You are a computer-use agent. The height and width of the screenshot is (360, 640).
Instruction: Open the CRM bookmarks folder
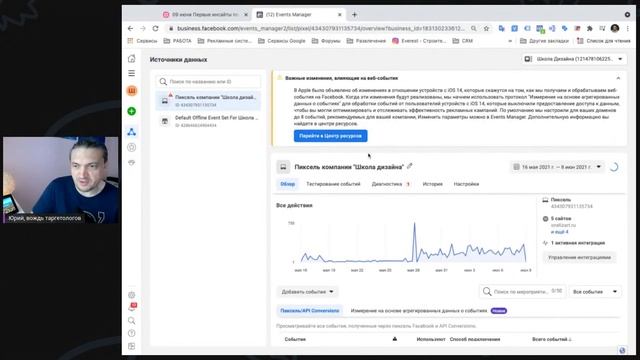pos(462,41)
